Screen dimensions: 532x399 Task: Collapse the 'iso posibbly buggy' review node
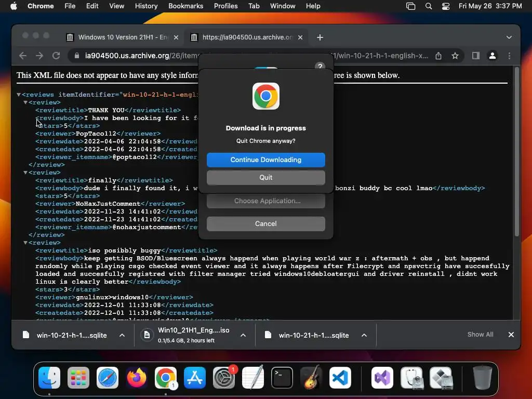pos(25,243)
